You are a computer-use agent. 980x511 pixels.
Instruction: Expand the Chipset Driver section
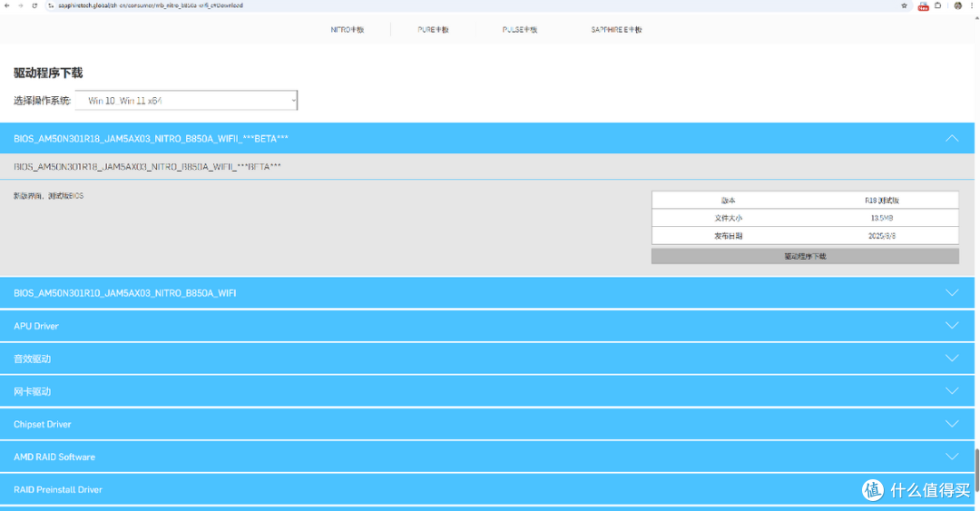[x=487, y=424]
